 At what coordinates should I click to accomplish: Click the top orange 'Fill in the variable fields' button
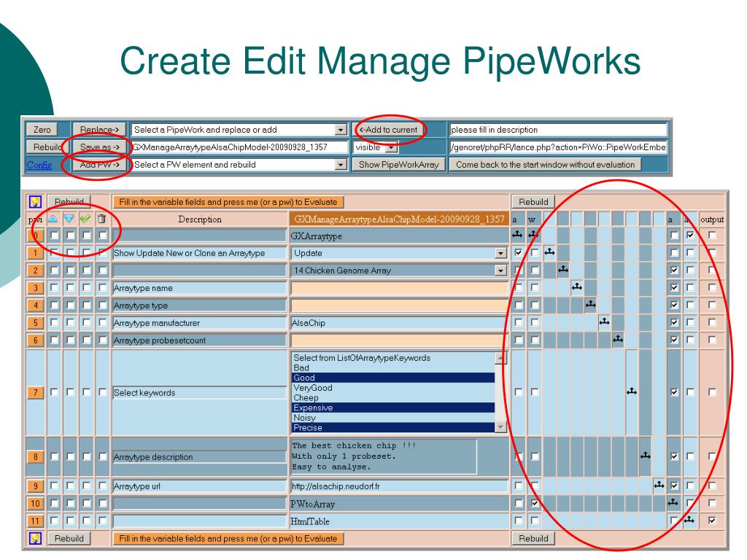pos(228,202)
